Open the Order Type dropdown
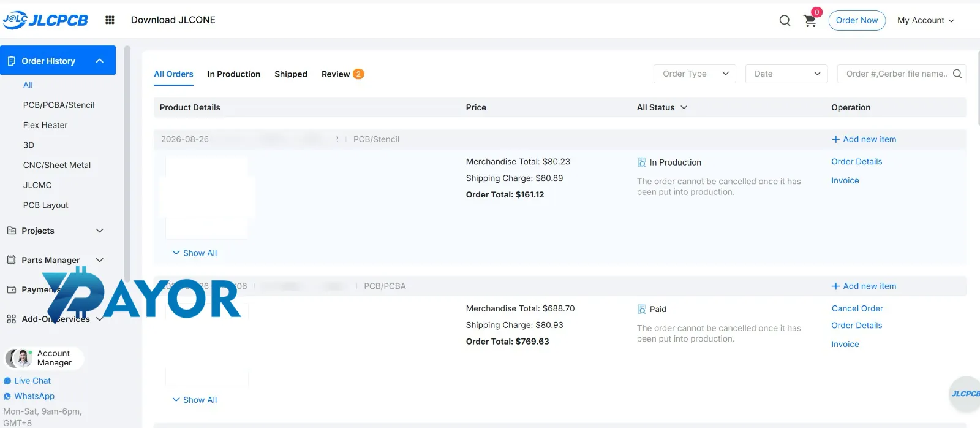980x428 pixels. 695,74
